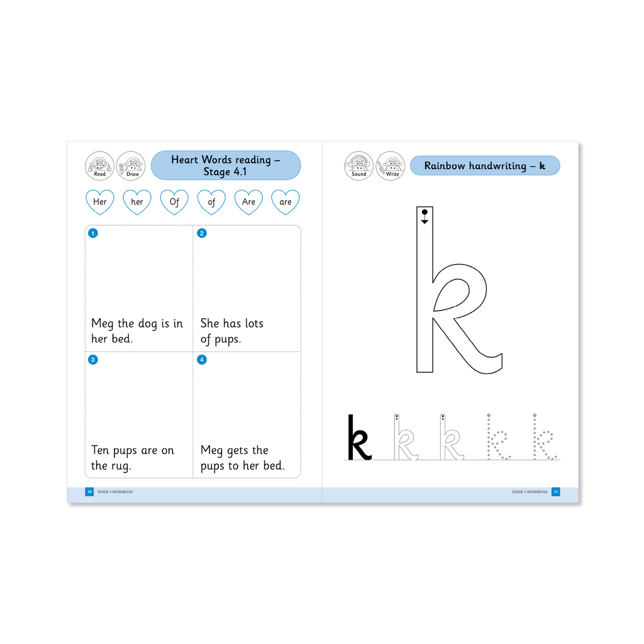Click the start dot atop large outlined k
The height and width of the screenshot is (644, 644).
[425, 212]
